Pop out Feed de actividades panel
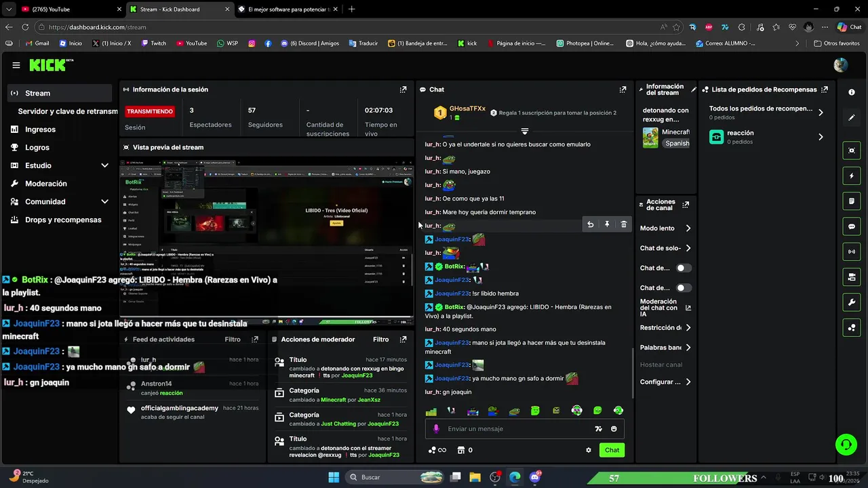The width and height of the screenshot is (868, 488). (254, 340)
